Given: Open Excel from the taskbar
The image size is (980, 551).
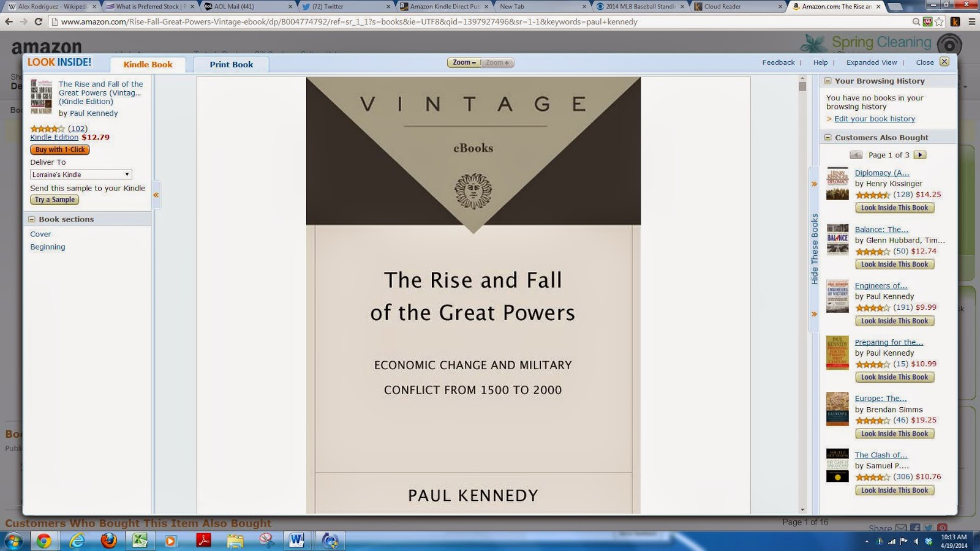Looking at the screenshot, I should point(140,541).
